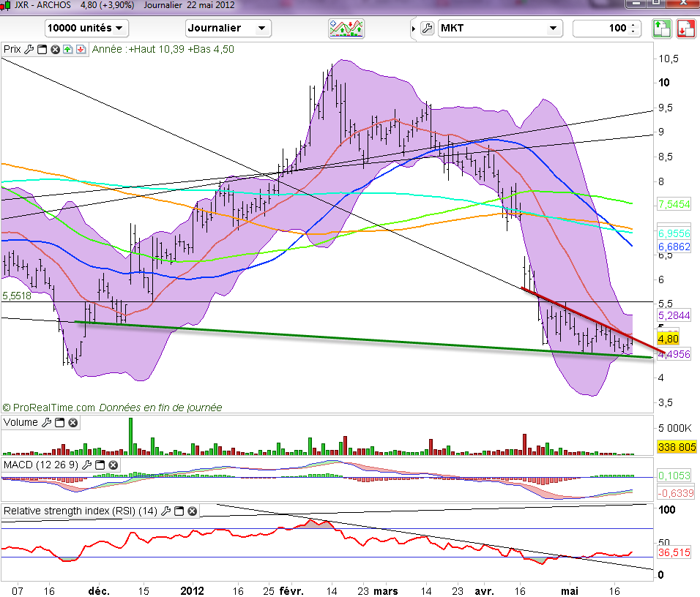The width and height of the screenshot is (700, 597).
Task: Open RSI indicator settings wrench
Action: pyautogui.click(x=165, y=511)
